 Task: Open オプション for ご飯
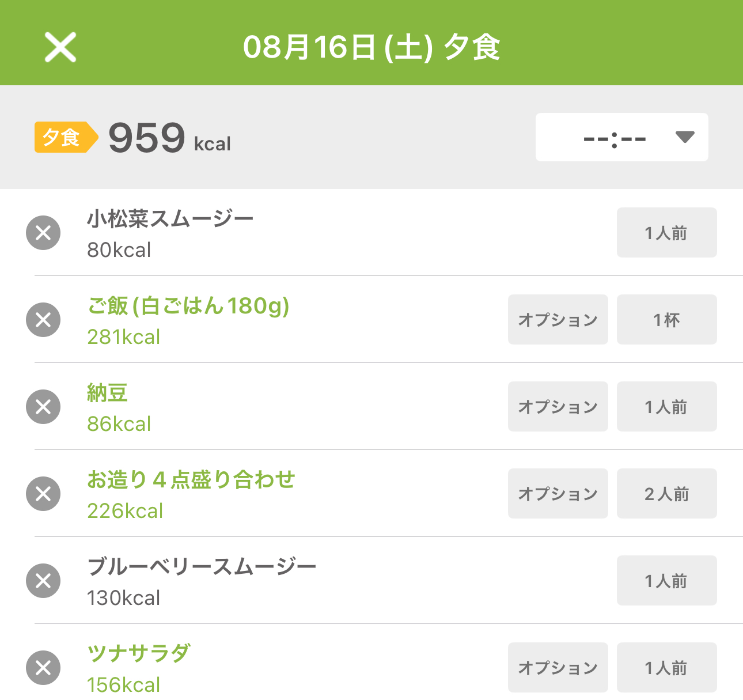[558, 320]
